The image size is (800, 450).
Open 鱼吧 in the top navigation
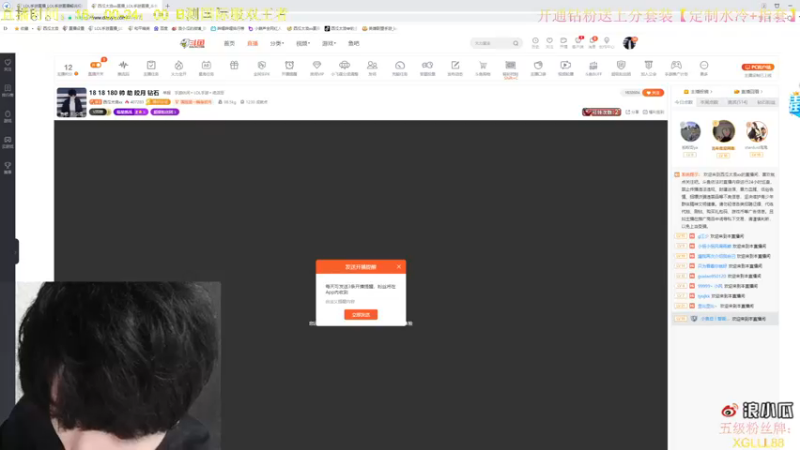[354, 43]
